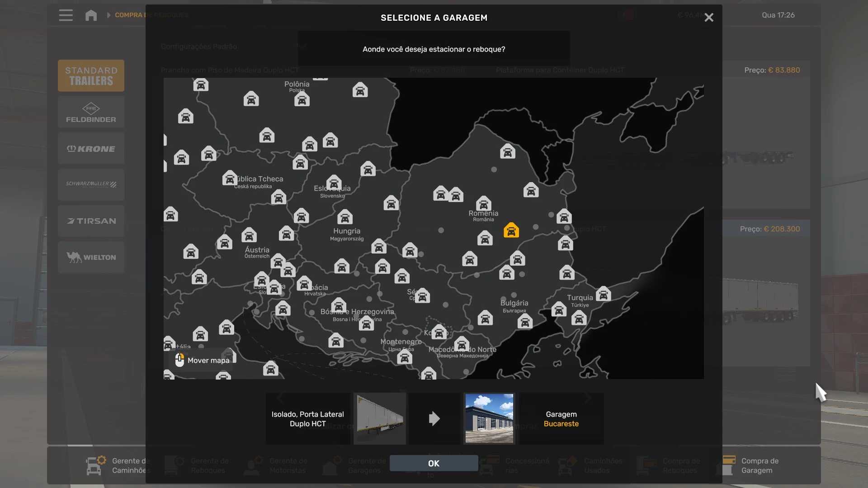Click the Mover mapa mouse hint
This screenshot has height=488, width=868.
(x=203, y=360)
